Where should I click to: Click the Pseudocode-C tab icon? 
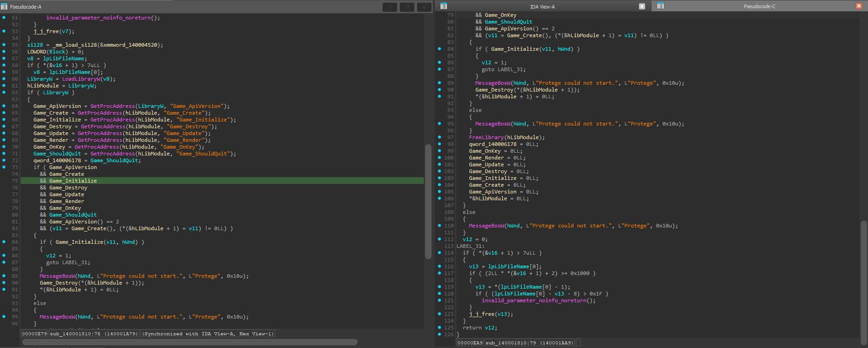tap(661, 6)
